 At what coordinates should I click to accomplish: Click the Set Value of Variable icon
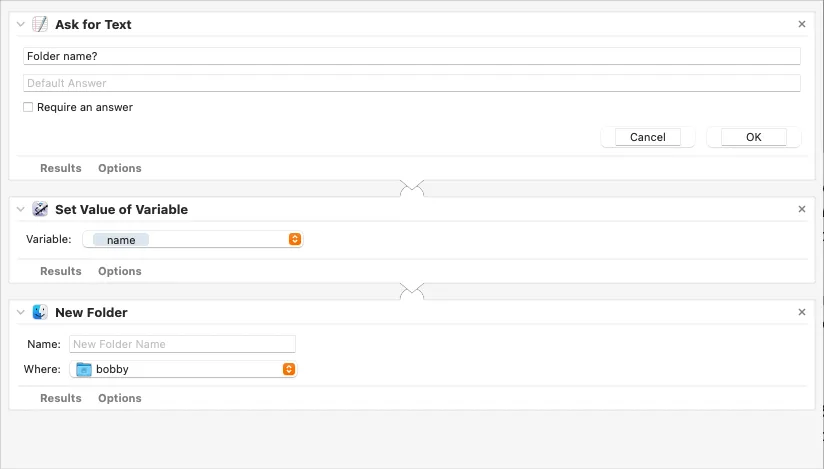[40, 209]
